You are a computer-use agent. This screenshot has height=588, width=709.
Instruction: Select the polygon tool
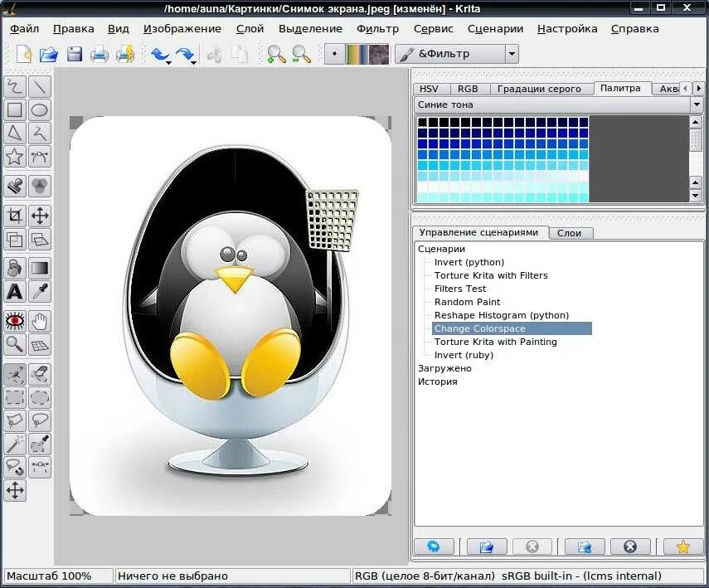15,134
